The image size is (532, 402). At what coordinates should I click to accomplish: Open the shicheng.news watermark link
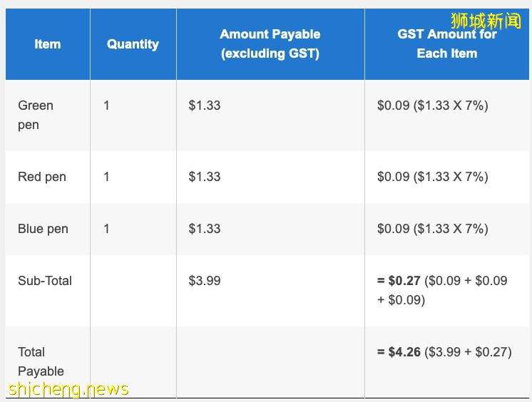(68, 389)
